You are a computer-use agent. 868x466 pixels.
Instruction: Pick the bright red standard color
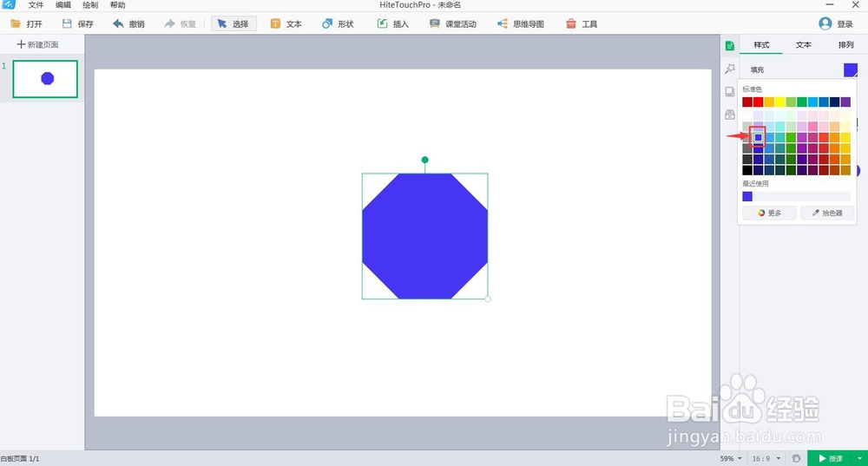[x=759, y=102]
